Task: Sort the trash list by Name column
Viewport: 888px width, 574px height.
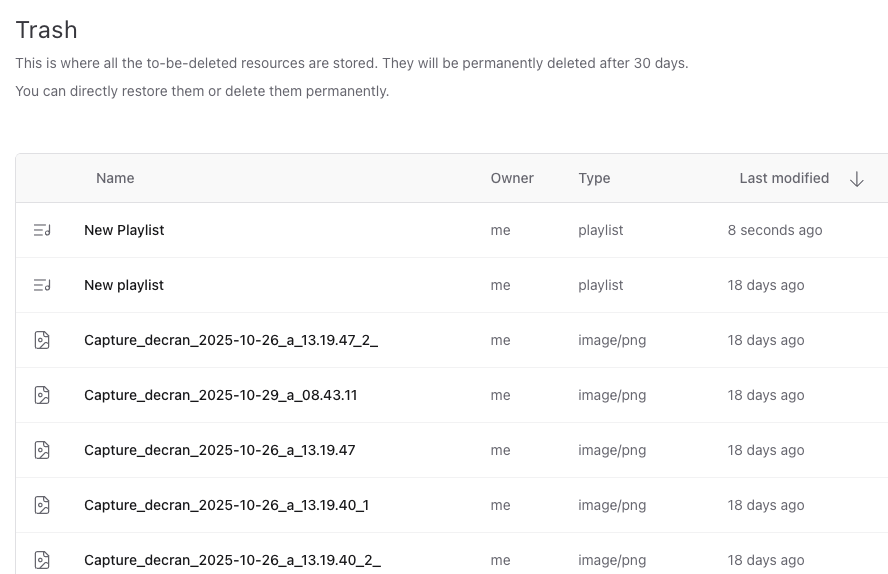Action: tap(115, 178)
